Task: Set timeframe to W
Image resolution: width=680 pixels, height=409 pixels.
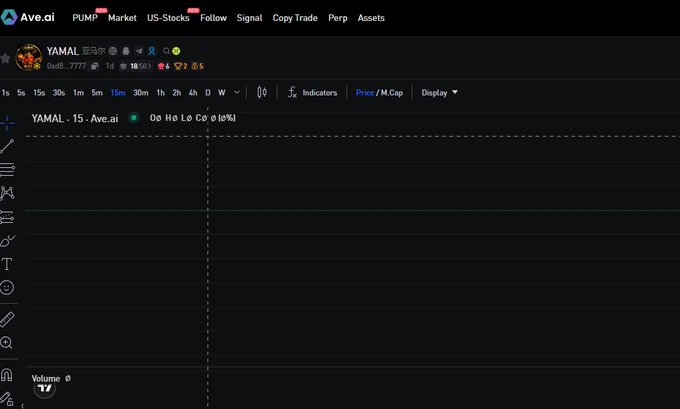Action: click(222, 93)
